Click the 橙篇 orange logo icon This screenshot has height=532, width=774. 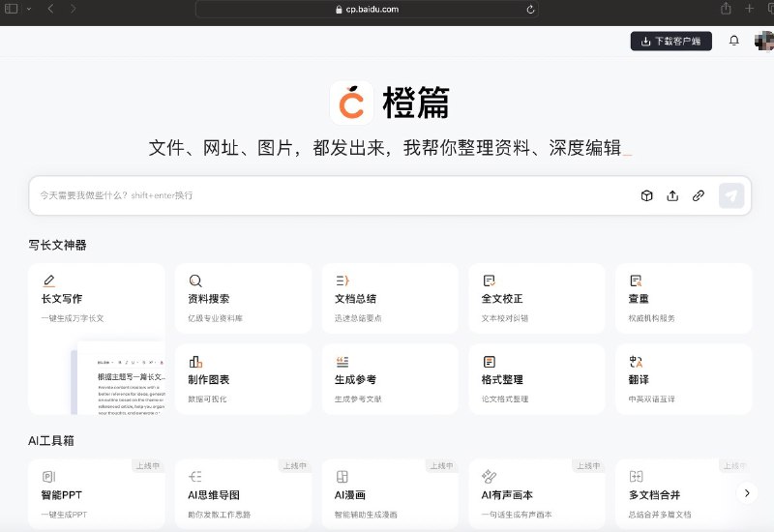click(x=351, y=103)
